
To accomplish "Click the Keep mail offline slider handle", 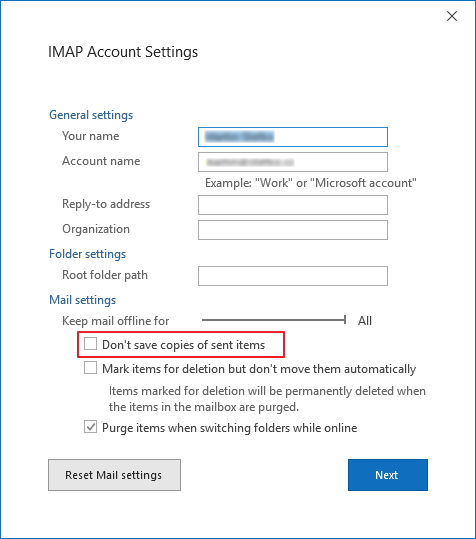I will pos(344,320).
